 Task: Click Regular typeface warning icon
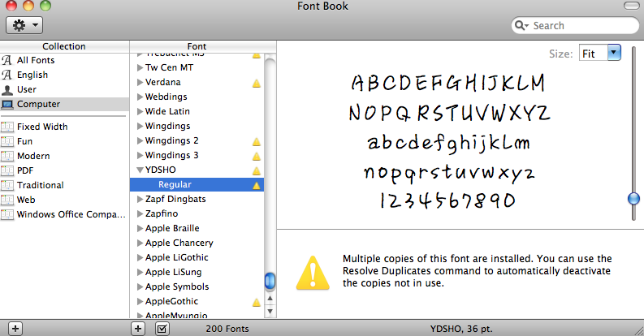click(257, 185)
